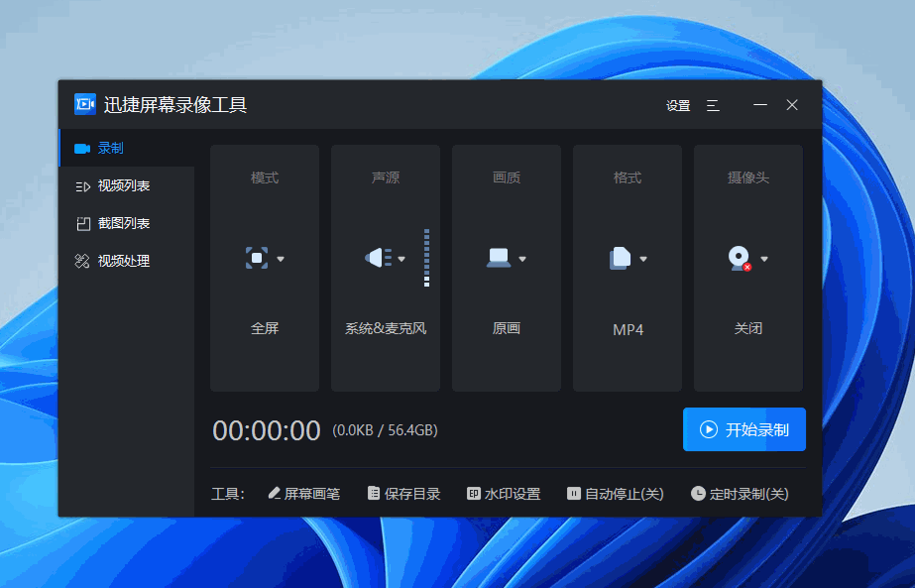Click the 模式 card heading
915x588 pixels.
[265, 177]
